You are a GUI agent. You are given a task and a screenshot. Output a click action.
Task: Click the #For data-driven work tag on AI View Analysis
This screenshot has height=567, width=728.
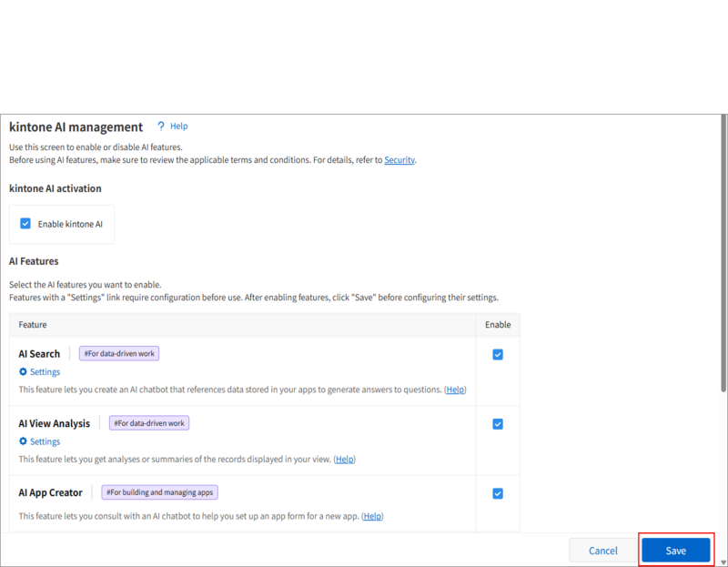click(149, 423)
